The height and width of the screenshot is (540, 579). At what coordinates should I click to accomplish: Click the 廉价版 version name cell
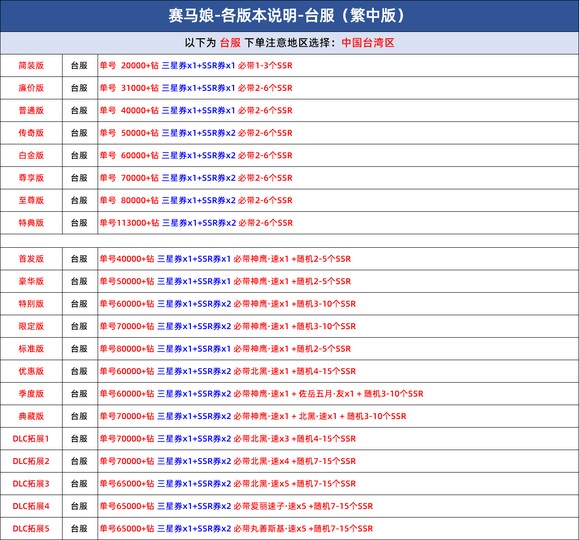(x=31, y=88)
